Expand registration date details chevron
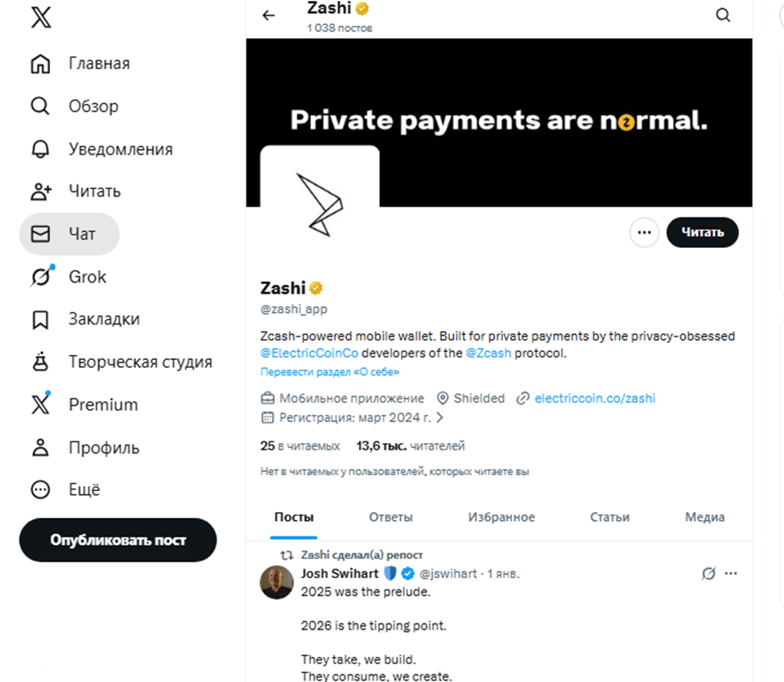Screen dimensions: 784x682 (x=439, y=418)
